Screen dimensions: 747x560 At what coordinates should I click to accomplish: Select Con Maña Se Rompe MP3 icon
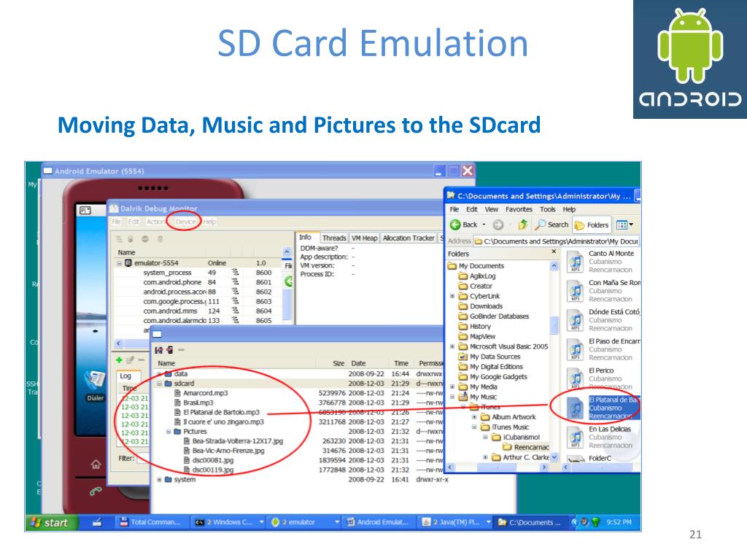[576, 292]
